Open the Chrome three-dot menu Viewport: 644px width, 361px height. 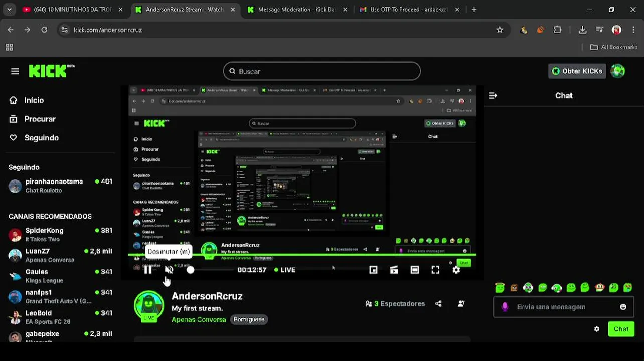[x=633, y=30]
